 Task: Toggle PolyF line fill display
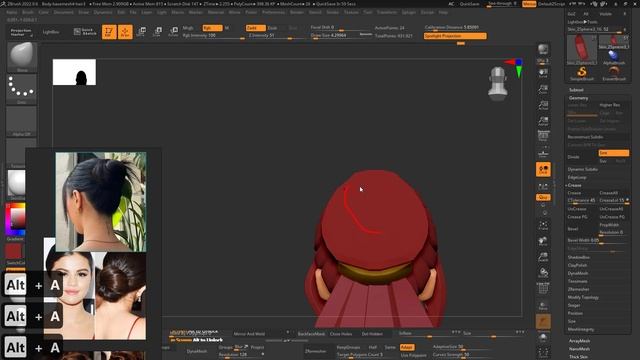543,289
